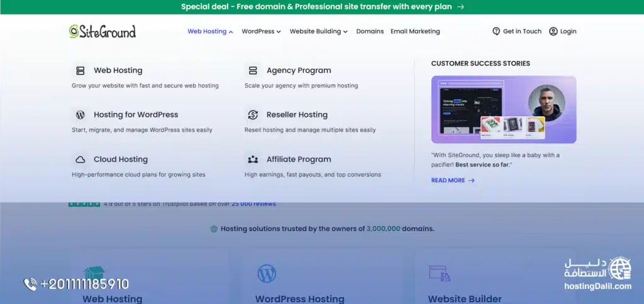Click the Agency Program icon
This screenshot has width=644, height=304.
pyautogui.click(x=253, y=71)
